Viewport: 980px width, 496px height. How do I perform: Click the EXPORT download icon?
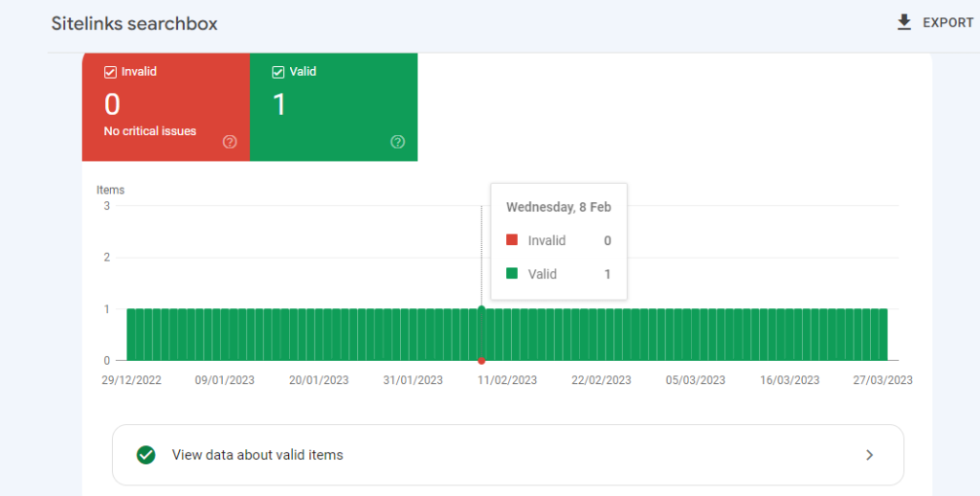(903, 23)
